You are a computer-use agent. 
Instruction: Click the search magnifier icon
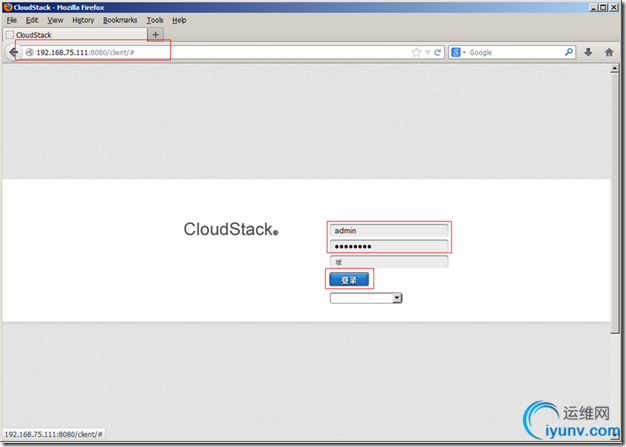(x=569, y=52)
